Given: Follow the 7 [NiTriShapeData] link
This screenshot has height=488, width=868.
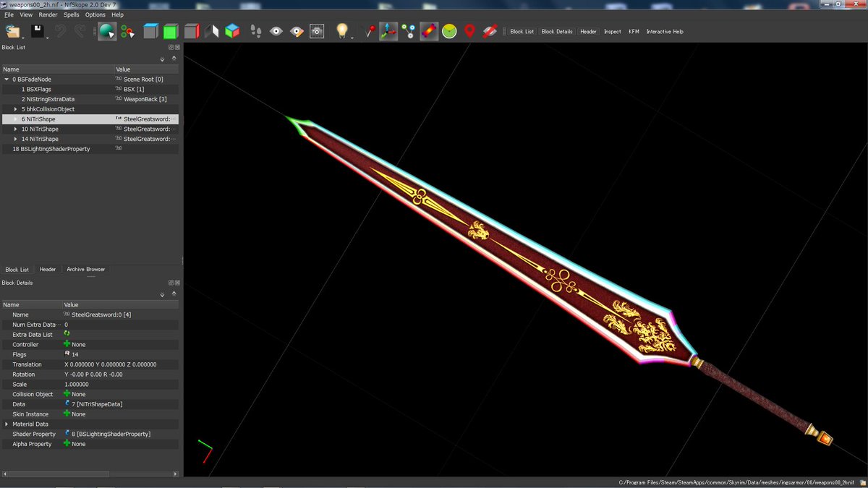Looking at the screenshot, I should [97, 404].
